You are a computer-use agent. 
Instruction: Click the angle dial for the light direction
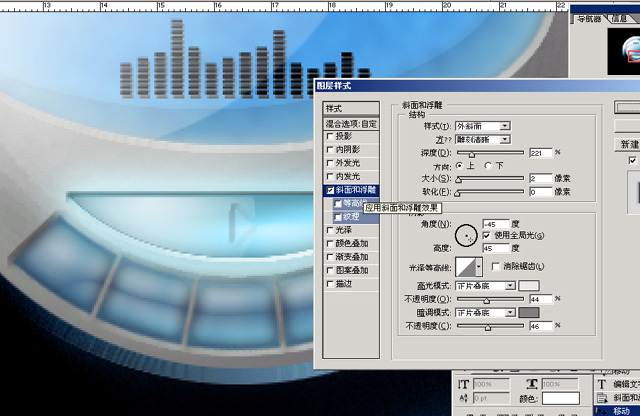point(466,236)
